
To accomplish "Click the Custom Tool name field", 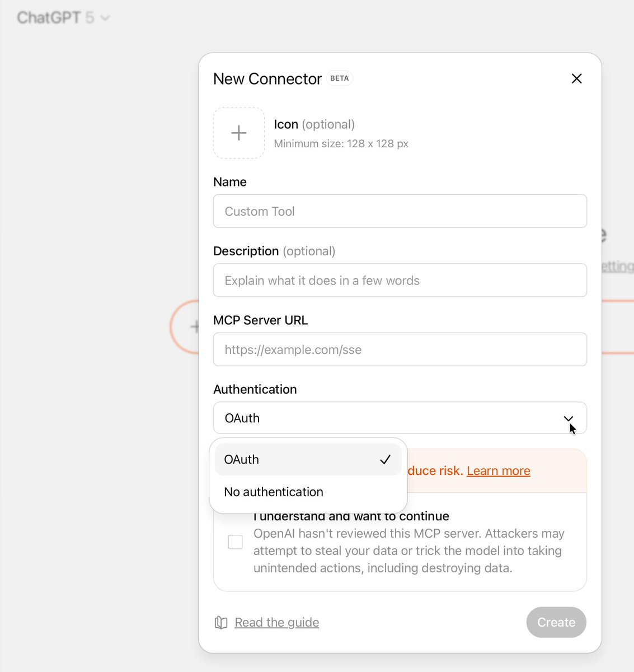I will tap(400, 211).
